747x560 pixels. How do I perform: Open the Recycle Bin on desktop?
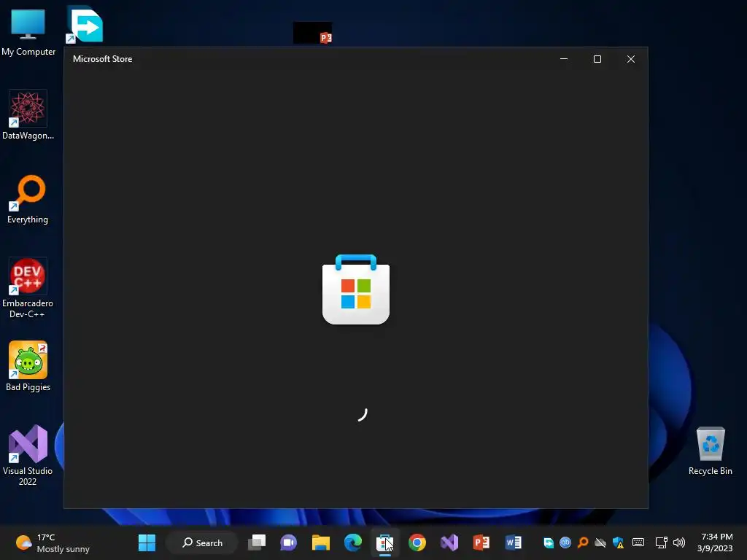click(711, 451)
